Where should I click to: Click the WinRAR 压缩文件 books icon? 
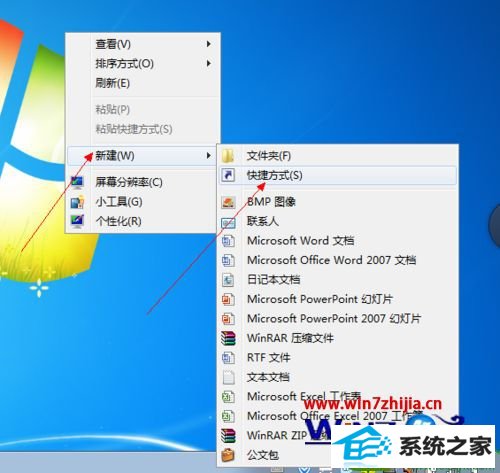pos(228,338)
